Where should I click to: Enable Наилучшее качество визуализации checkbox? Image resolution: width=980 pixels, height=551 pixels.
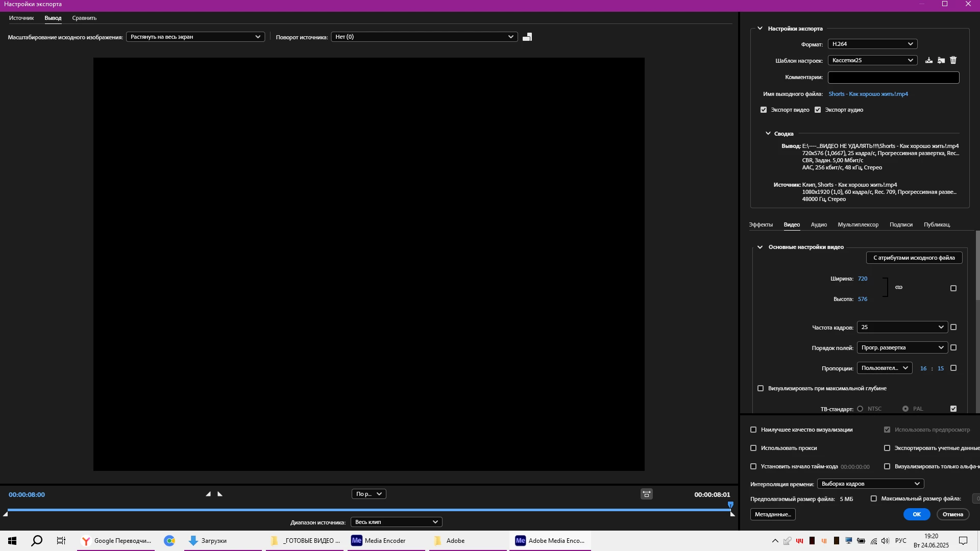click(x=753, y=430)
